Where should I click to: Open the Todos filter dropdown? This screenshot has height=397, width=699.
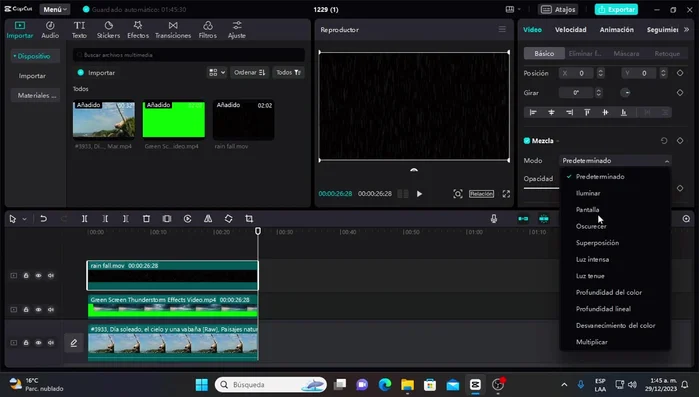288,72
